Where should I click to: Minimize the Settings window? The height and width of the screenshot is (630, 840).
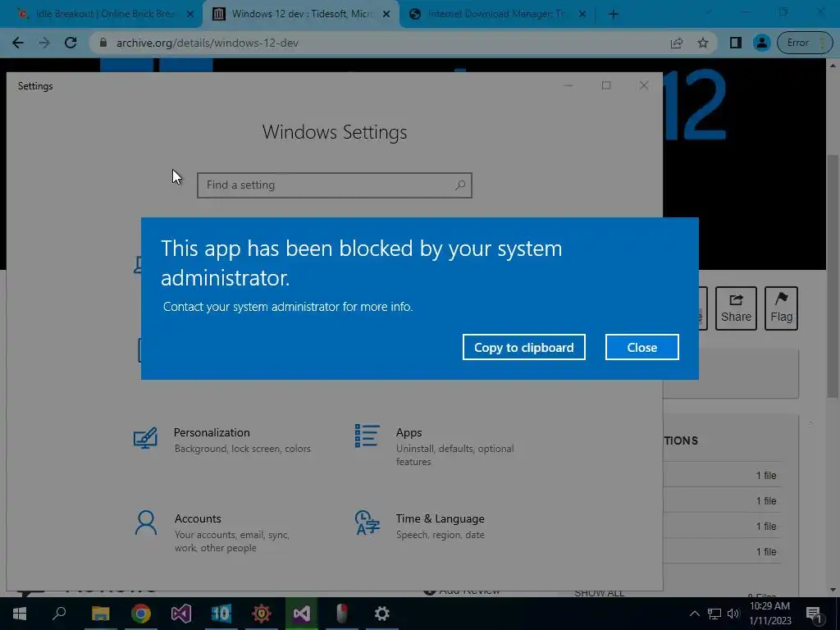[568, 85]
